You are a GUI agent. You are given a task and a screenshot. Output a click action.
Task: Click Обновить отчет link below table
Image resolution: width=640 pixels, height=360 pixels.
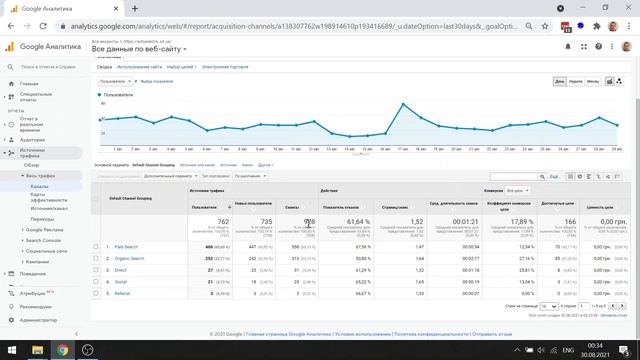tap(614, 316)
